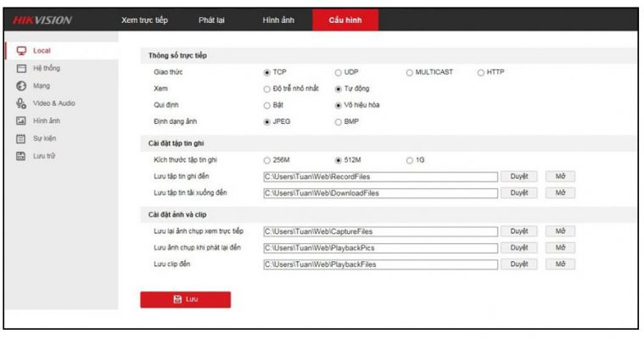The image size is (644, 339).
Task: Click Duyệt next to the RecordFiles path
Action: [x=518, y=176]
